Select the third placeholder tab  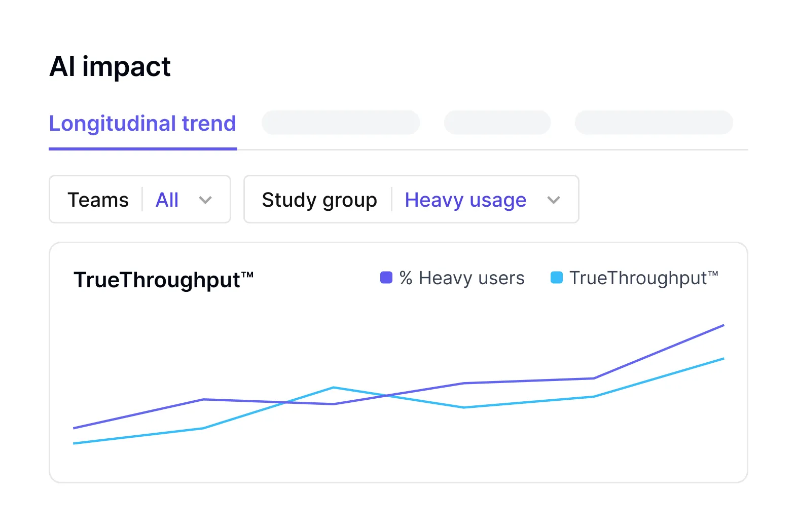pyautogui.click(x=497, y=123)
